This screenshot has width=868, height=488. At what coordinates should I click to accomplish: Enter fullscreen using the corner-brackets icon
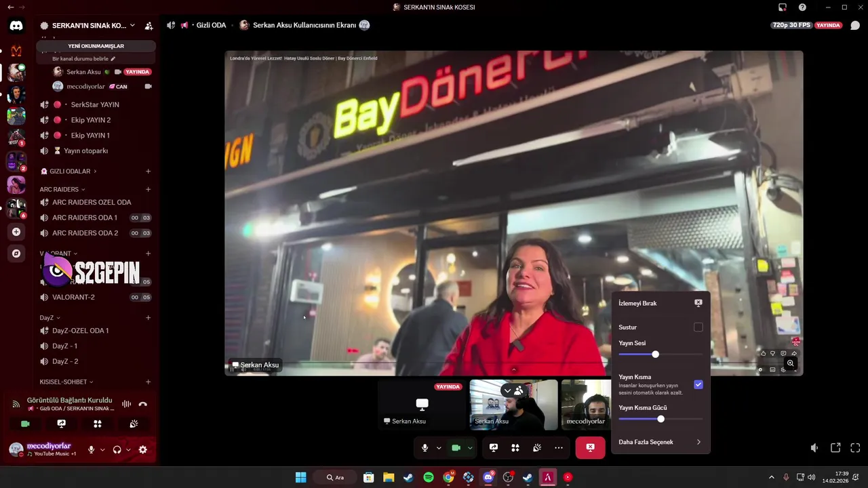coord(855,448)
